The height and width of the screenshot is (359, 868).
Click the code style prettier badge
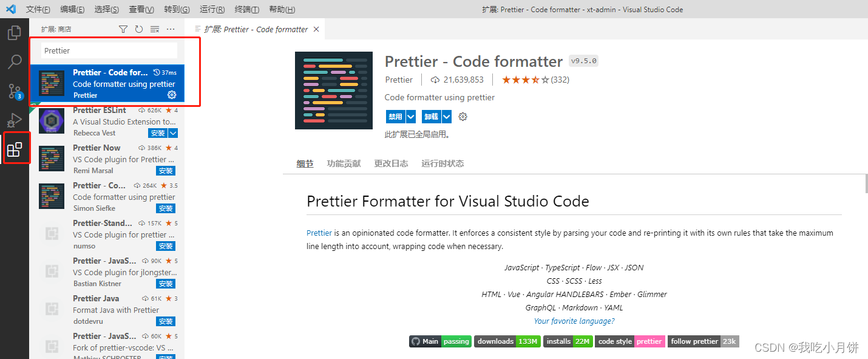pos(630,341)
